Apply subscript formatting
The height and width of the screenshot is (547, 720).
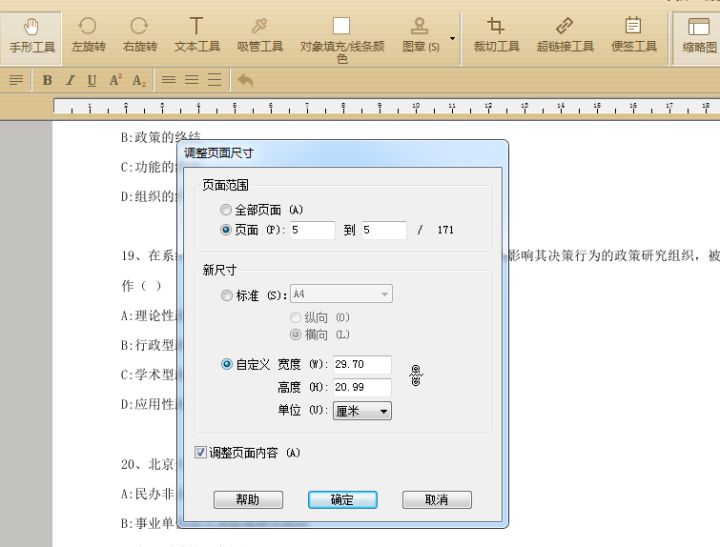pyautogui.click(x=139, y=80)
